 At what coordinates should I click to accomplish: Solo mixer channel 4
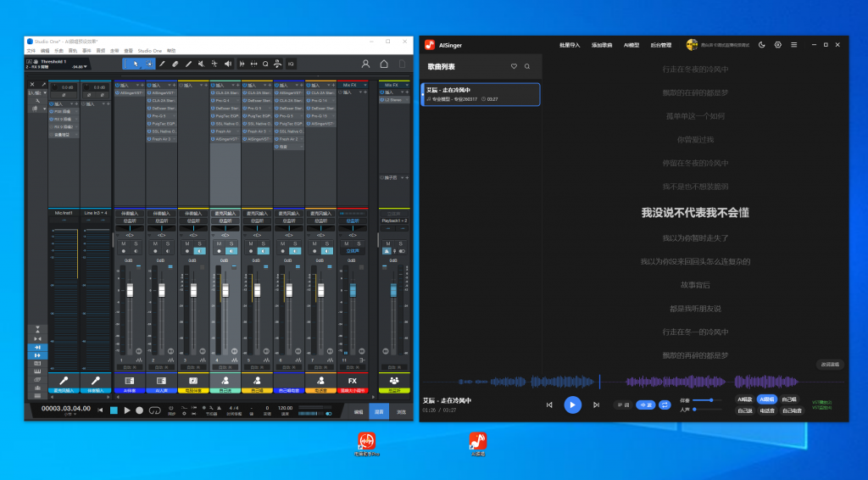click(x=231, y=243)
